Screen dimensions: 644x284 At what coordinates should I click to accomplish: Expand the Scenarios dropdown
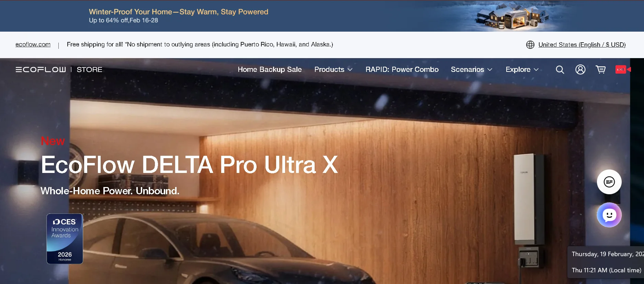pyautogui.click(x=472, y=69)
